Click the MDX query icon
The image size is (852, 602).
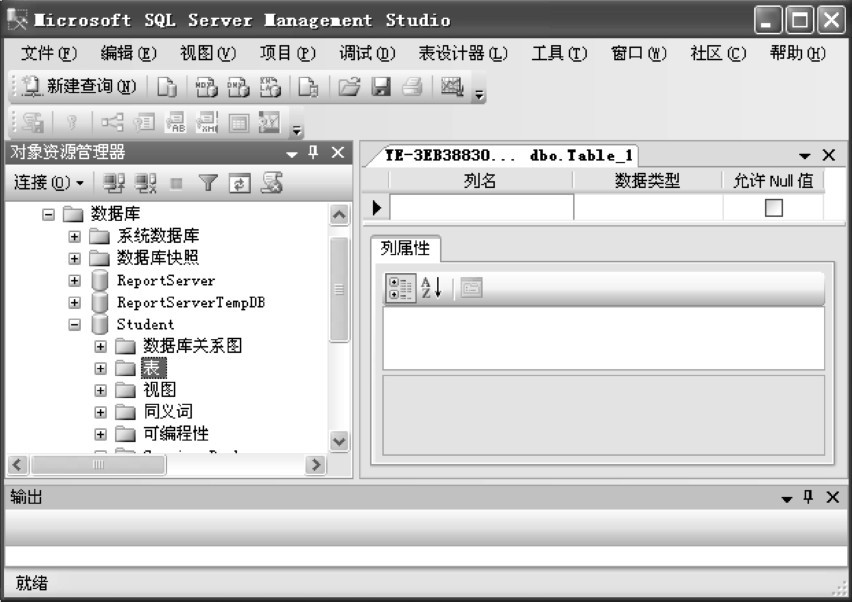206,86
